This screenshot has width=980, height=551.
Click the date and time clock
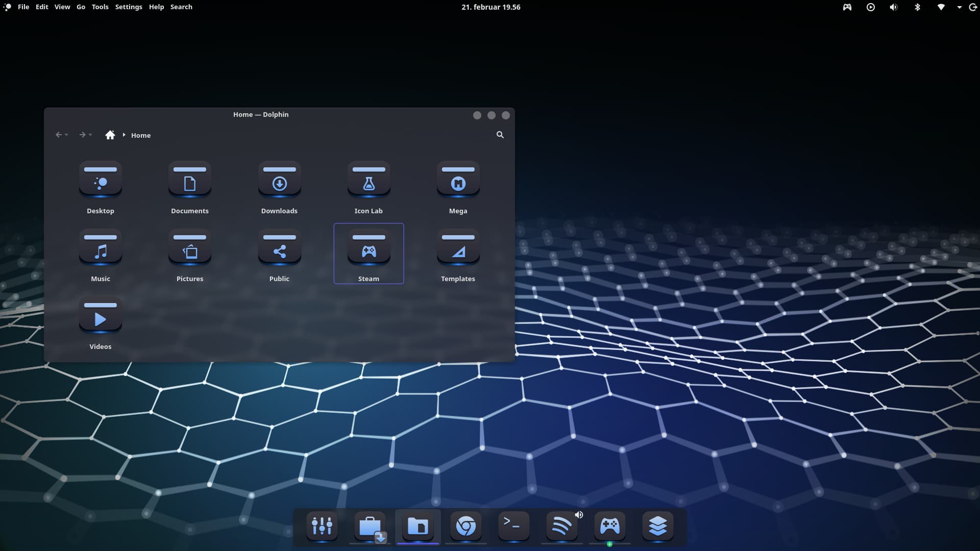[x=491, y=7]
